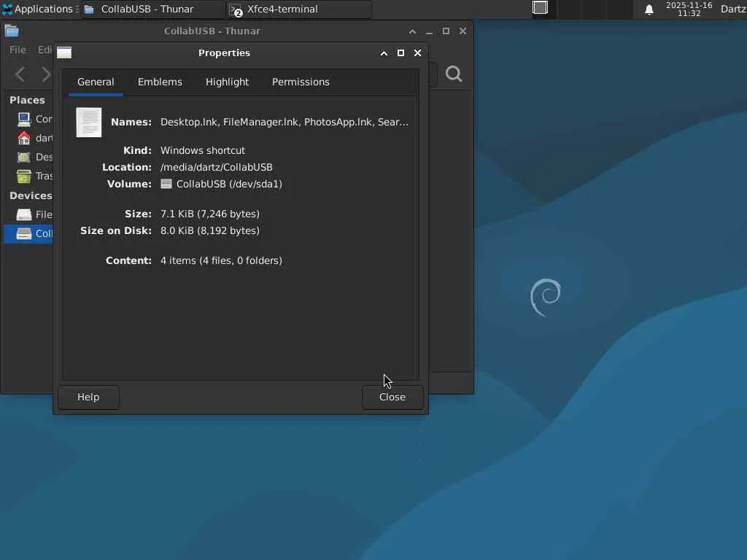Maximize the Thunar window
Viewport: 747px width, 560px height.
click(x=446, y=31)
